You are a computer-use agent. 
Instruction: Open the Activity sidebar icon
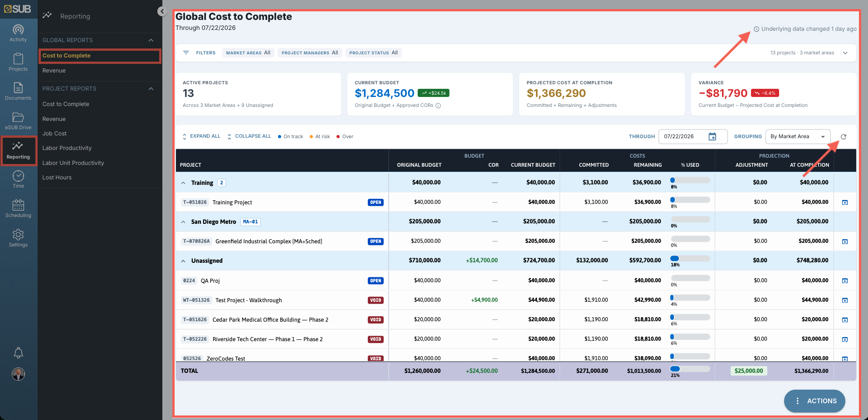18,33
